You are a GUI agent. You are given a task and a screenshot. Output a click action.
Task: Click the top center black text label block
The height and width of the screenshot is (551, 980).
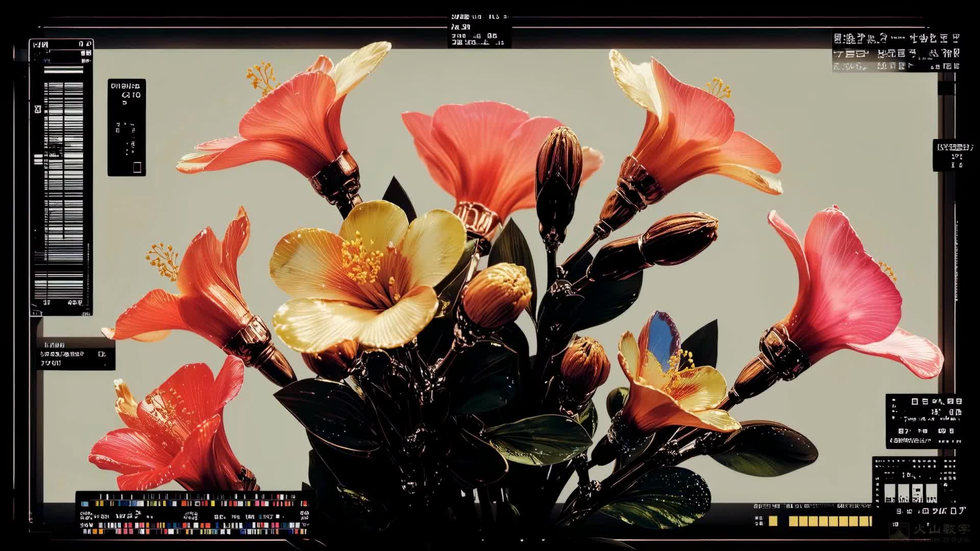479,31
